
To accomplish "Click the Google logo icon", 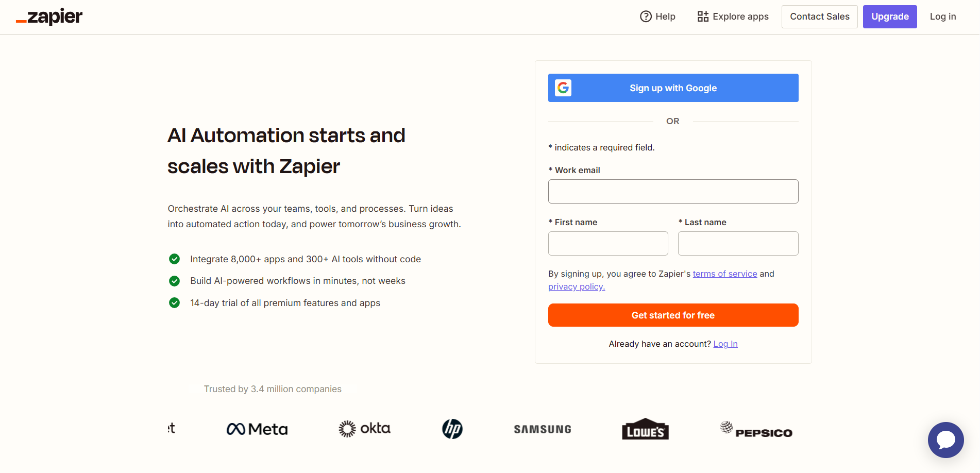I will pos(563,88).
